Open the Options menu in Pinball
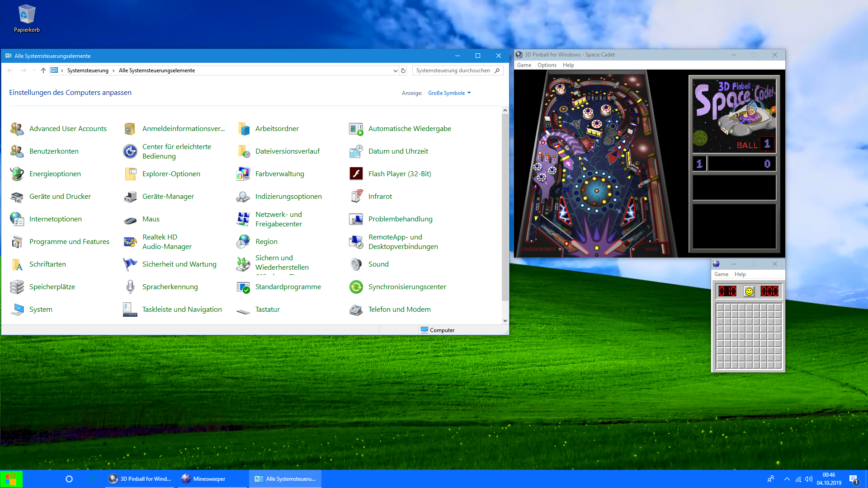The width and height of the screenshot is (868, 488). tap(547, 65)
